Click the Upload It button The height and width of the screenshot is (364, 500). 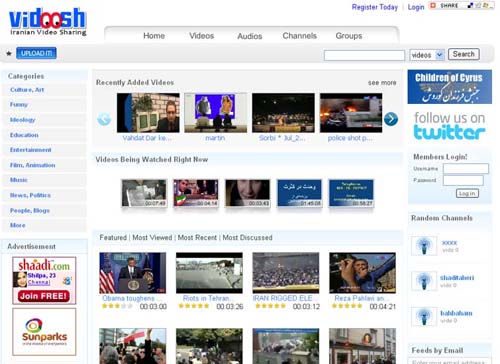click(x=36, y=53)
